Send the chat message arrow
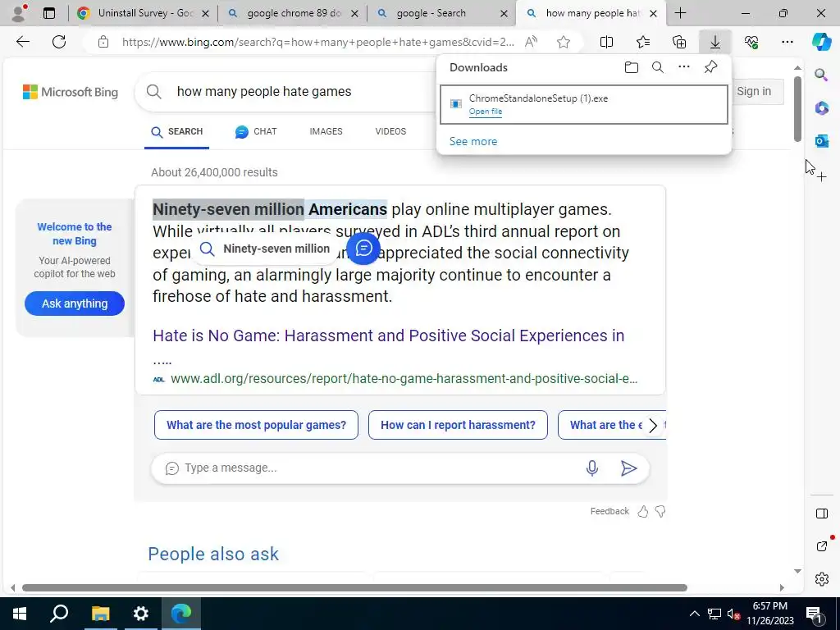This screenshot has width=840, height=630. pyautogui.click(x=628, y=468)
